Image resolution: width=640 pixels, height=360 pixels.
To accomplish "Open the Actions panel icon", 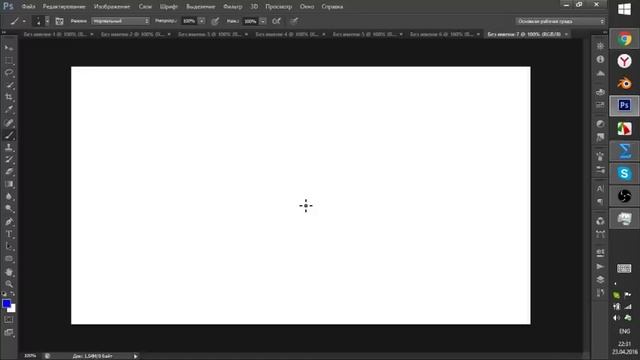I will [600, 266].
